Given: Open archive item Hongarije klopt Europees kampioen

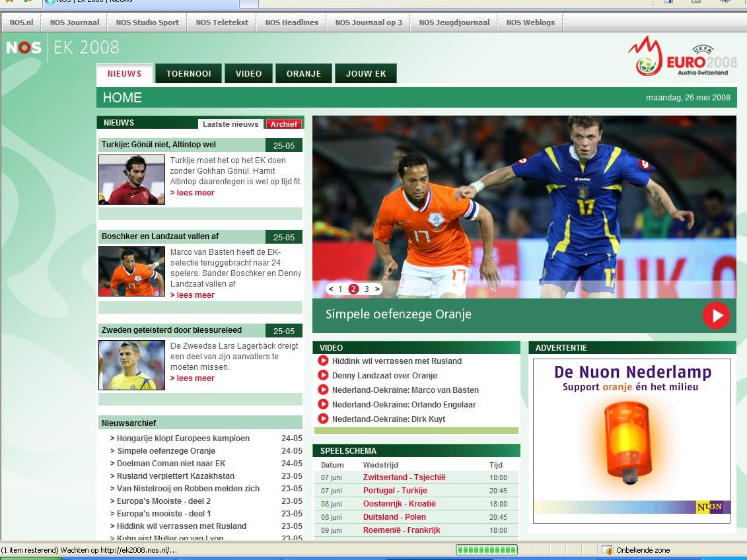Looking at the screenshot, I should click(x=183, y=438).
